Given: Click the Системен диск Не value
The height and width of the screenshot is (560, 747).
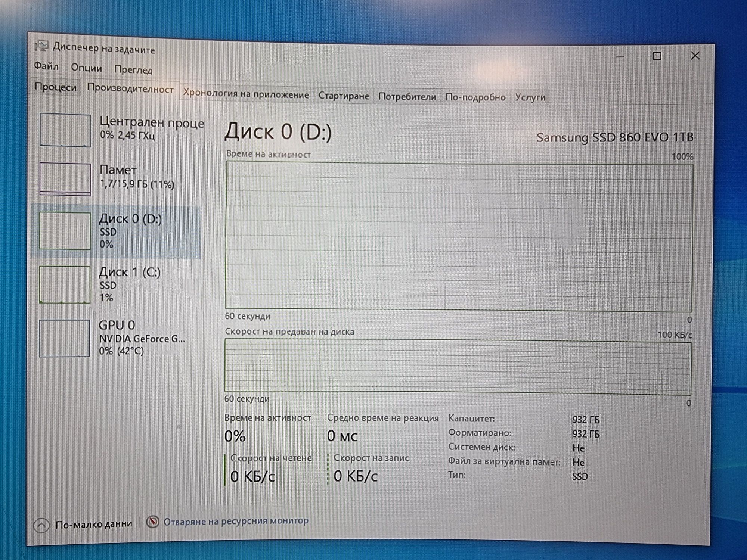Looking at the screenshot, I should [578, 448].
